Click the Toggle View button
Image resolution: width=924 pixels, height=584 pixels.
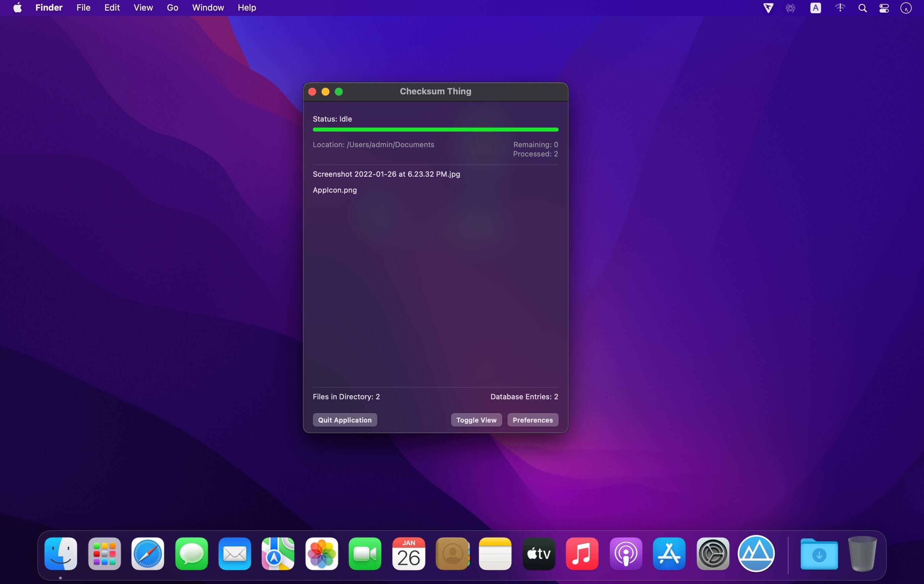[476, 420]
